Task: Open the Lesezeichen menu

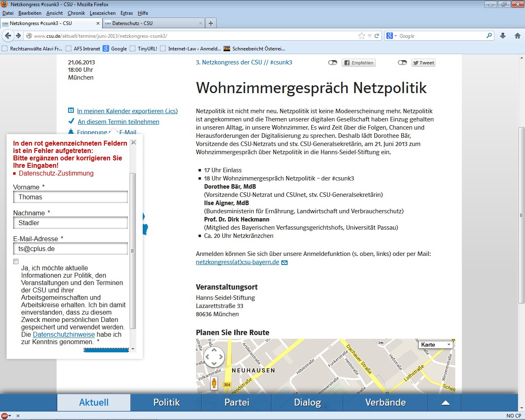Action: coord(103,13)
